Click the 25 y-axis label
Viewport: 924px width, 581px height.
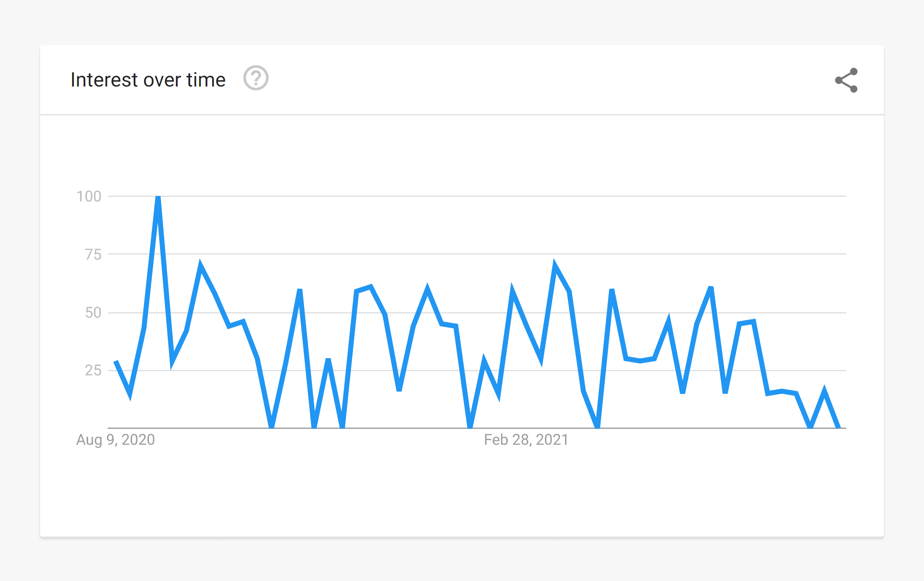[93, 370]
